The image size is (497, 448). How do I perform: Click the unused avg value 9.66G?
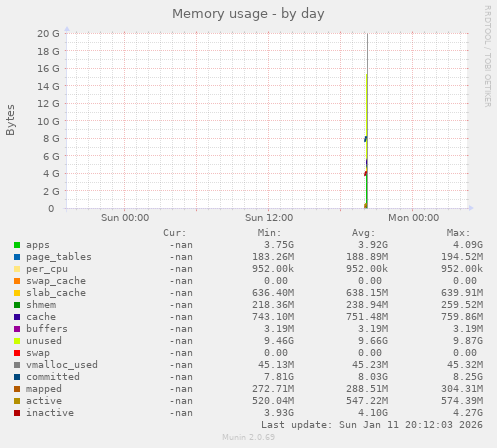pos(373,341)
